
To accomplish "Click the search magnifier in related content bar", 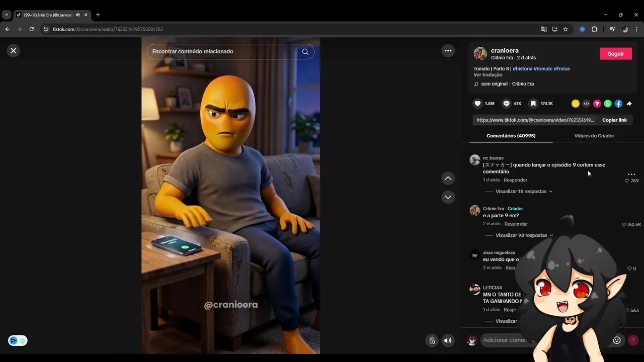I will 305,51.
